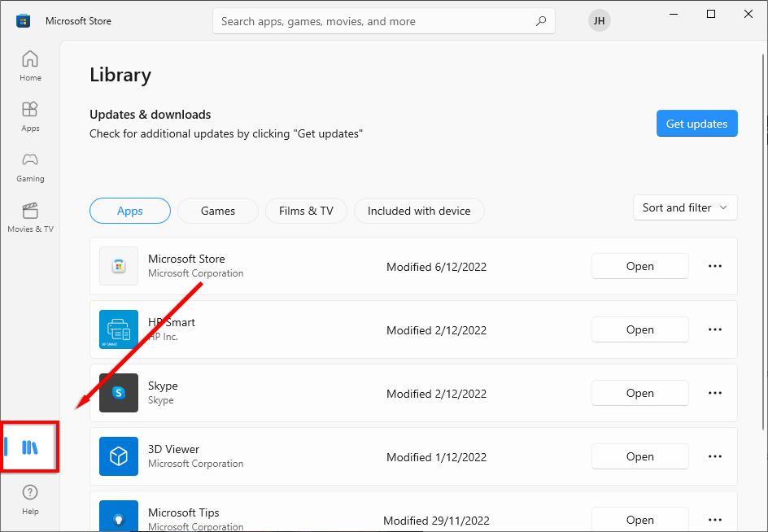Click the HP Smart app icon
Screen dimensions: 768x532
click(119, 329)
